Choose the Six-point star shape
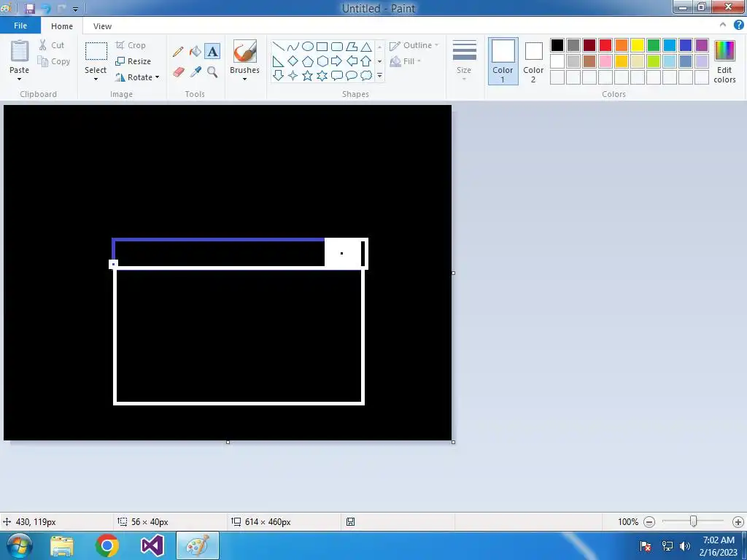Screen dimensions: 747x560 pos(322,75)
